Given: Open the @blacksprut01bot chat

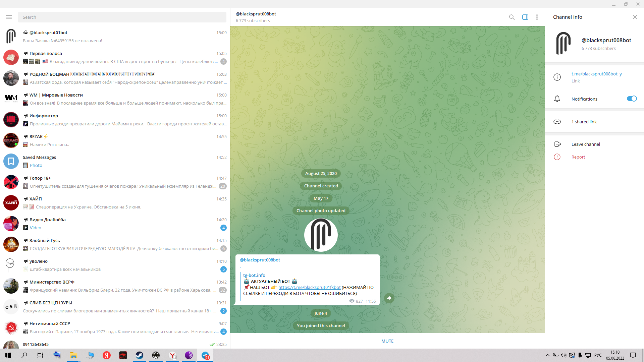Looking at the screenshot, I should click(x=115, y=37).
